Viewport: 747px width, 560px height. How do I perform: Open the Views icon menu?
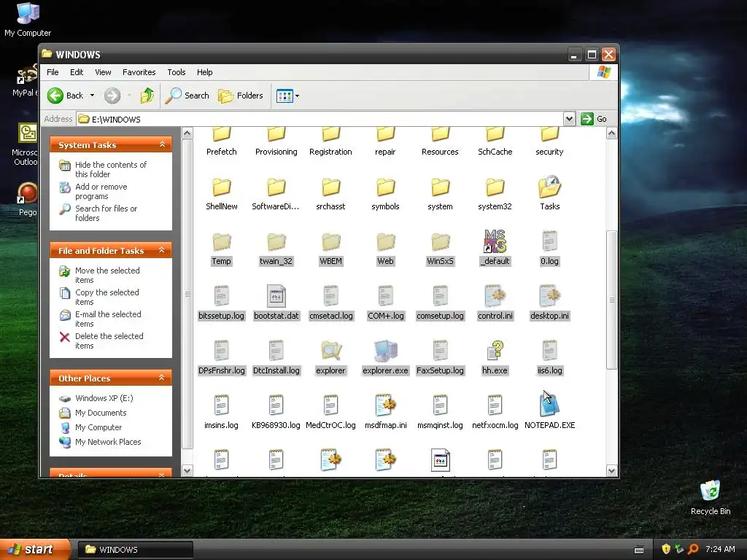[287, 96]
